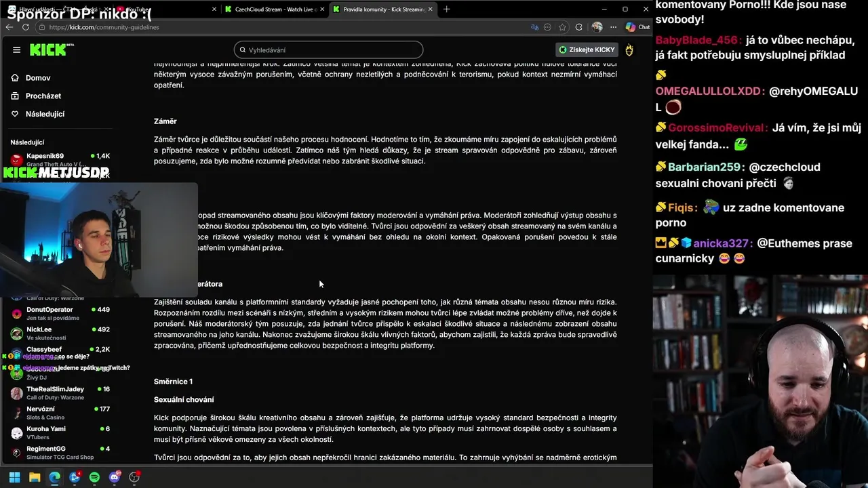Click the Následující section label above channel list
Image resolution: width=868 pixels, height=488 pixels.
click(x=27, y=142)
